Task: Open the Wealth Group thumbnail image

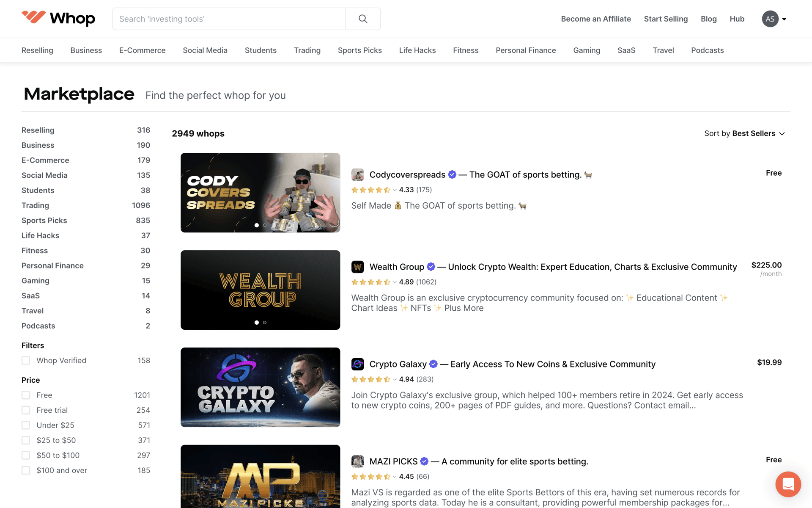Action: click(260, 290)
